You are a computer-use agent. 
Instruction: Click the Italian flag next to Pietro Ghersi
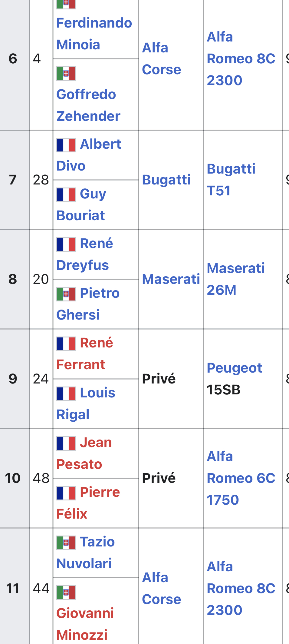point(66,294)
